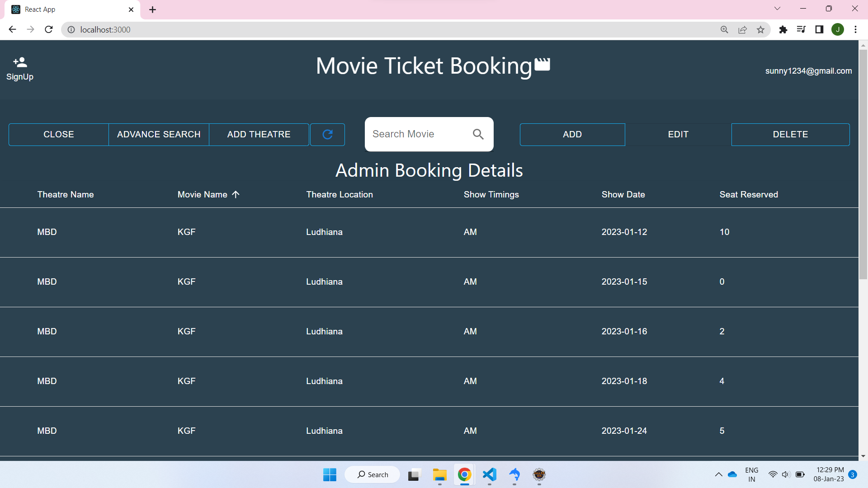Click the refresh/reload data icon
The image size is (868, 488).
click(327, 134)
